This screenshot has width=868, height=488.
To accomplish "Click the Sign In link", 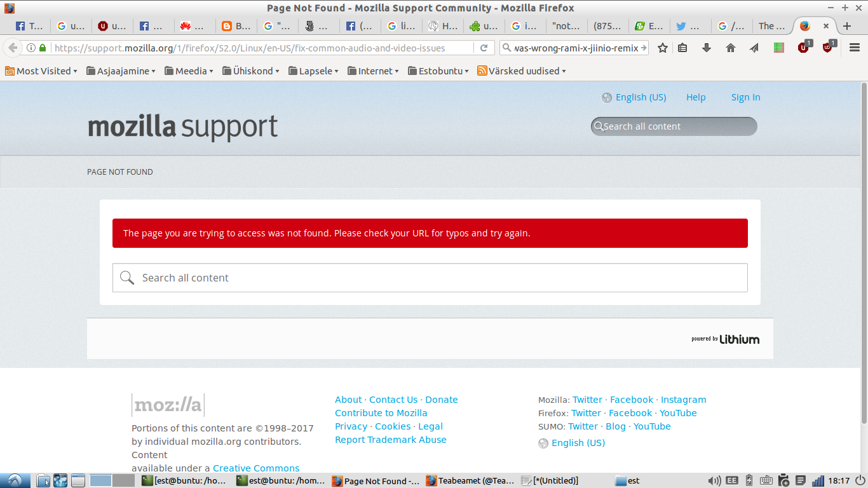I will (x=745, y=97).
